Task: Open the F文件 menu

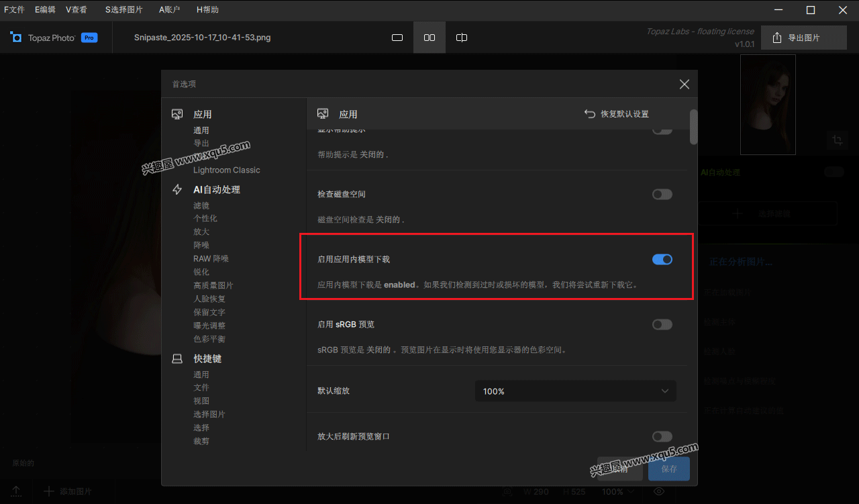Action: coord(14,10)
